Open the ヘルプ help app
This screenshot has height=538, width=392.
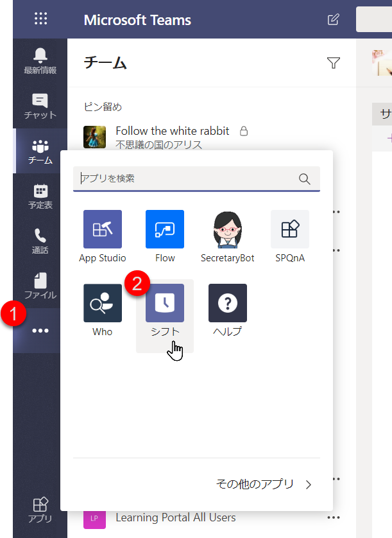[x=228, y=311]
